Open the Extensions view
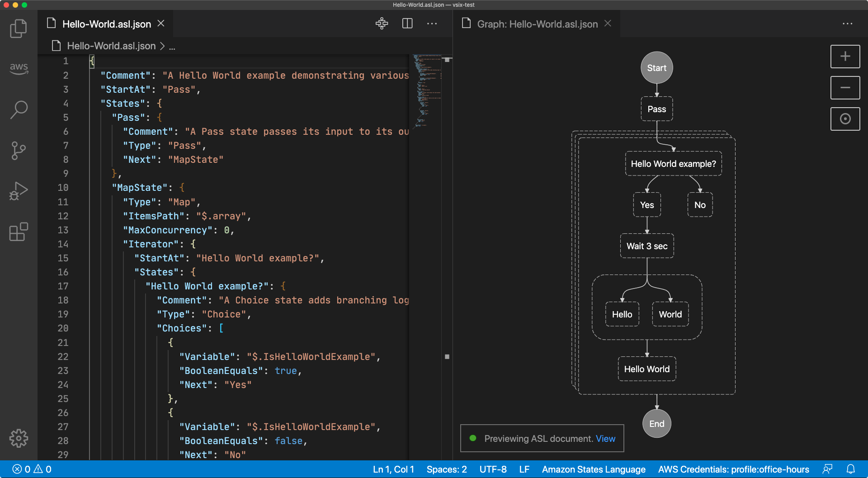The image size is (868, 478). (x=19, y=232)
